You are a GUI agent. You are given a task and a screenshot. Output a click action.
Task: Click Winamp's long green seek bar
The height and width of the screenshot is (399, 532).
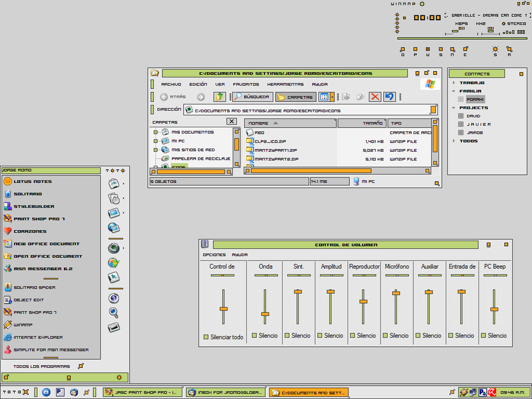[x=463, y=38]
